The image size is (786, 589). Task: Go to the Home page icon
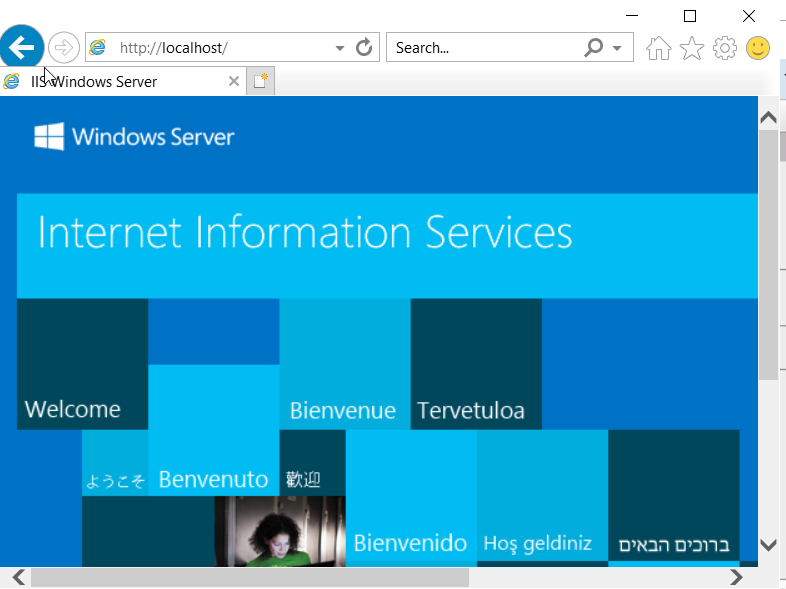click(x=658, y=48)
